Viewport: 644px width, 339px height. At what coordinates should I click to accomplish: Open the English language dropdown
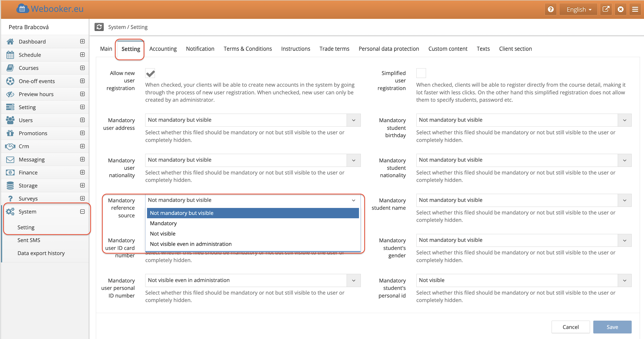(x=579, y=9)
